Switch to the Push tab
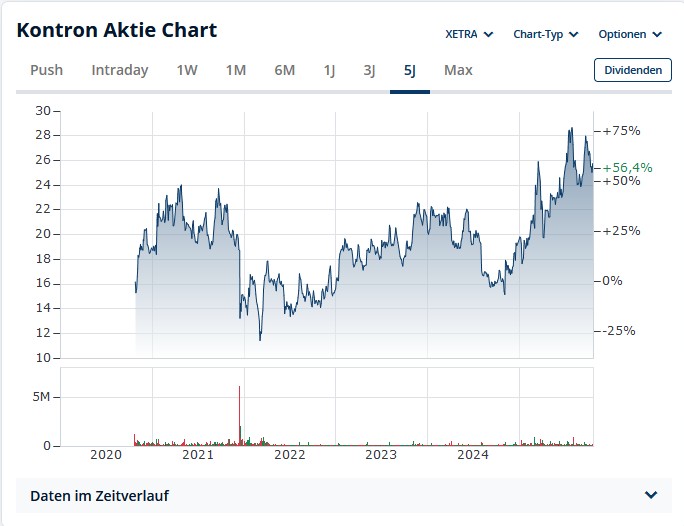The height and width of the screenshot is (526, 684). [x=46, y=70]
